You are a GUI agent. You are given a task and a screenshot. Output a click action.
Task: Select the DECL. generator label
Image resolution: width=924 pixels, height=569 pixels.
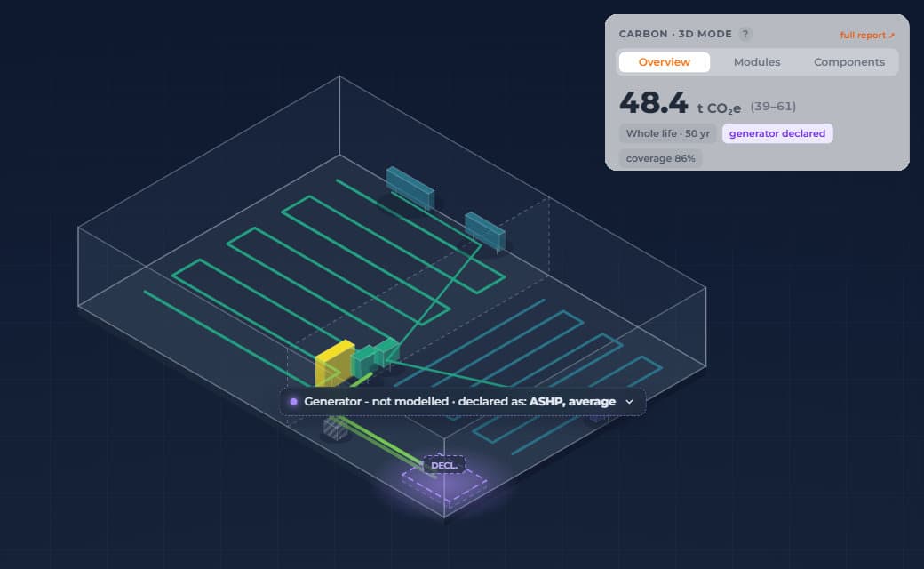[x=443, y=465]
